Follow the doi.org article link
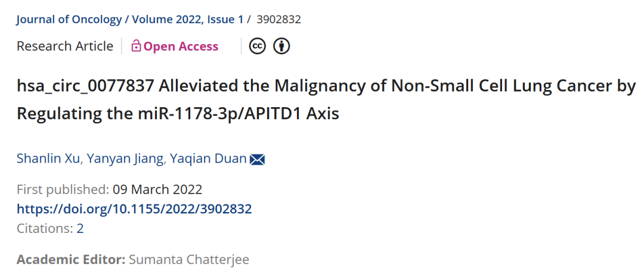The image size is (644, 277). tap(134, 209)
